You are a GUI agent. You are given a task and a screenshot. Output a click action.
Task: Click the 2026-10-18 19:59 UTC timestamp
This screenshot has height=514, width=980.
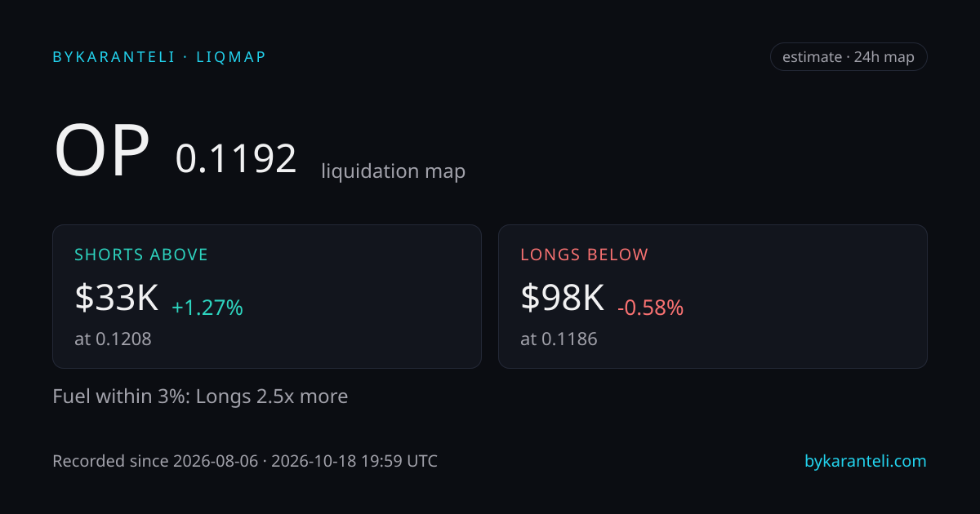[x=354, y=461]
